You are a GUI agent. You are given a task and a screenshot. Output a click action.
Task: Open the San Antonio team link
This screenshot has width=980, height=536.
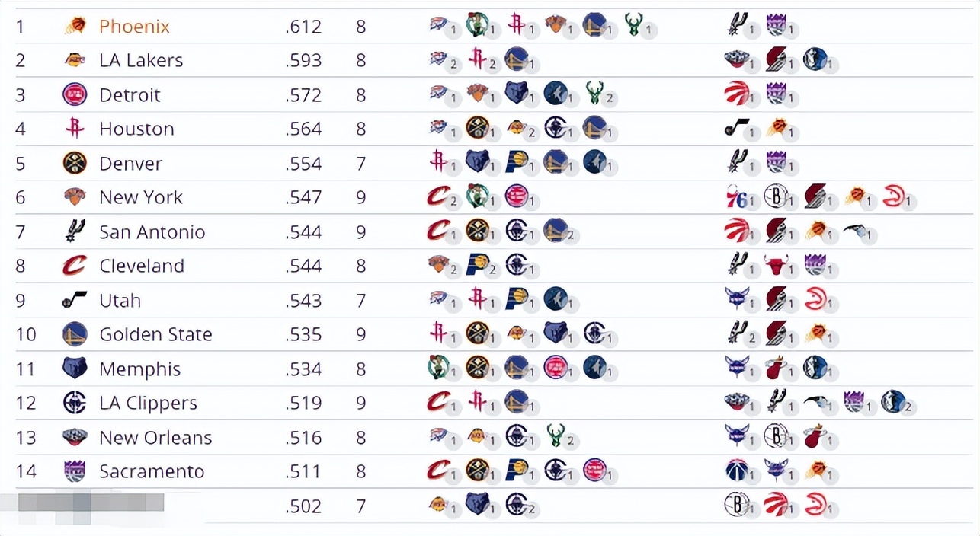click(x=152, y=232)
